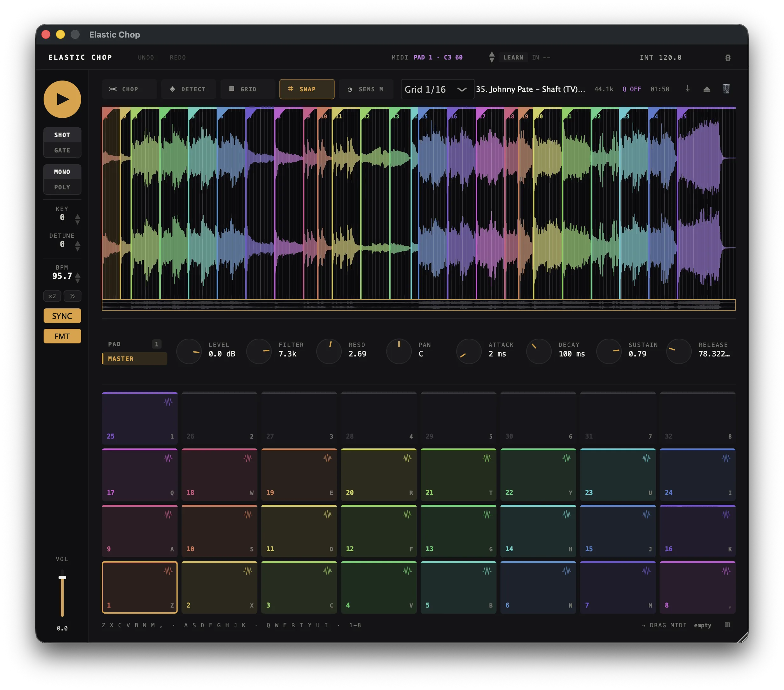Toggle the FMT button
Screen dimensions: 784x690
(62, 336)
